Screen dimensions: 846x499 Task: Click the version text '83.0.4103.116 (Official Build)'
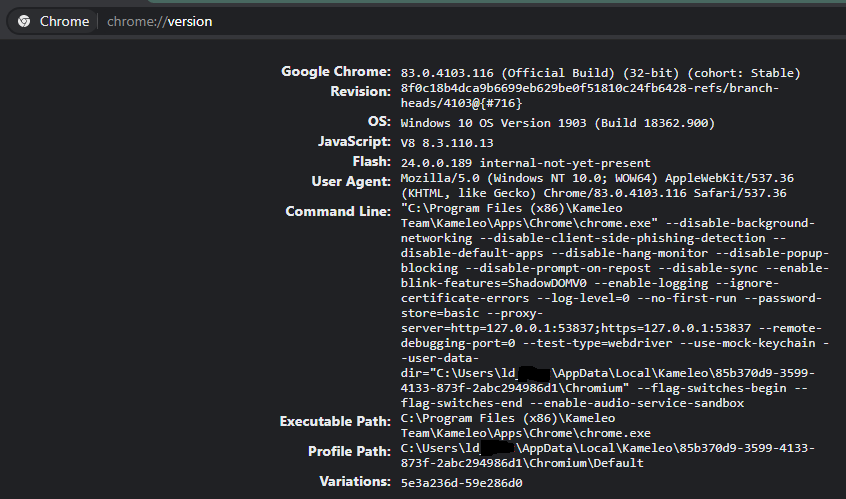pyautogui.click(x=507, y=73)
